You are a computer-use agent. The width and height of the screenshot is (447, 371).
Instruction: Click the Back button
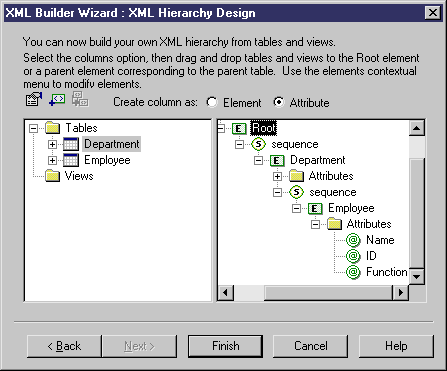(64, 346)
